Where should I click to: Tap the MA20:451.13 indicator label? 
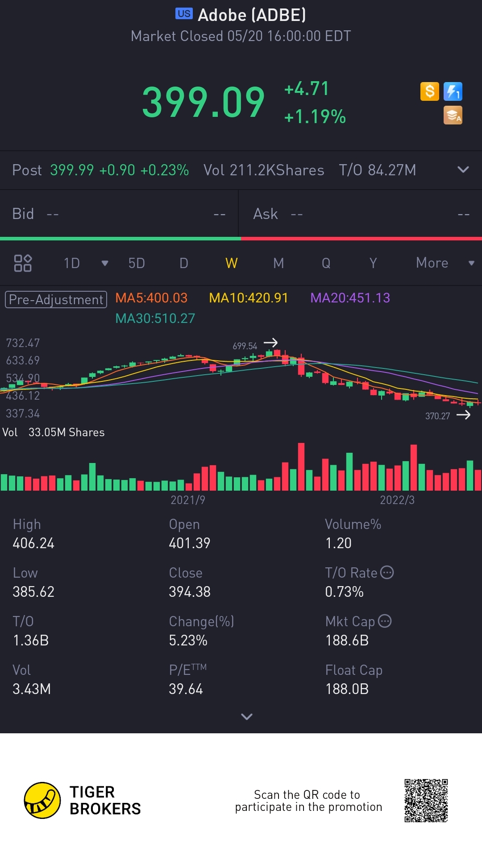point(350,298)
